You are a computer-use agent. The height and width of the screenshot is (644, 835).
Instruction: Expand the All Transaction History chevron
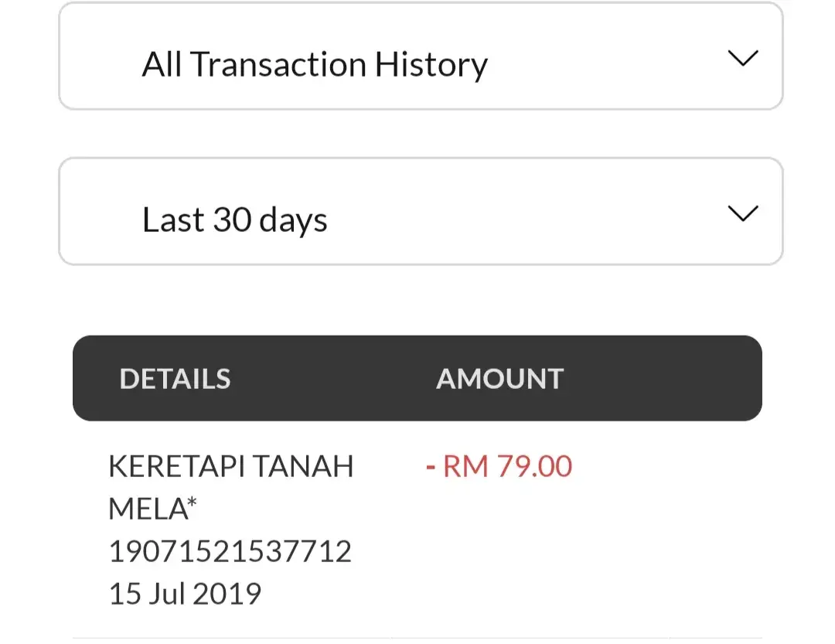(x=742, y=59)
